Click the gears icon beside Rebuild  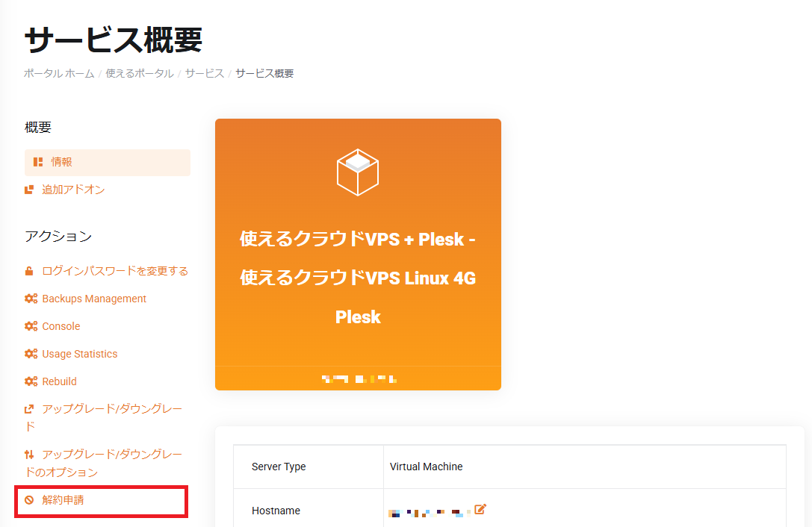click(31, 381)
